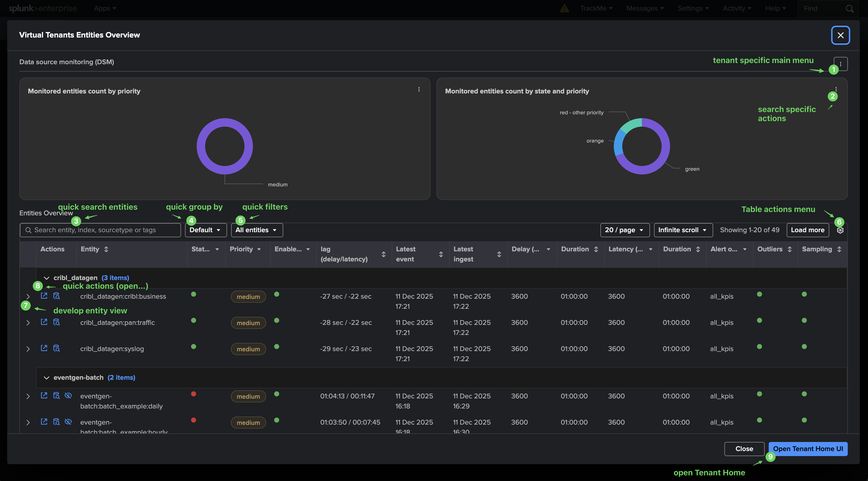
Task: Open the Default group-by dropdown
Action: [x=205, y=230]
